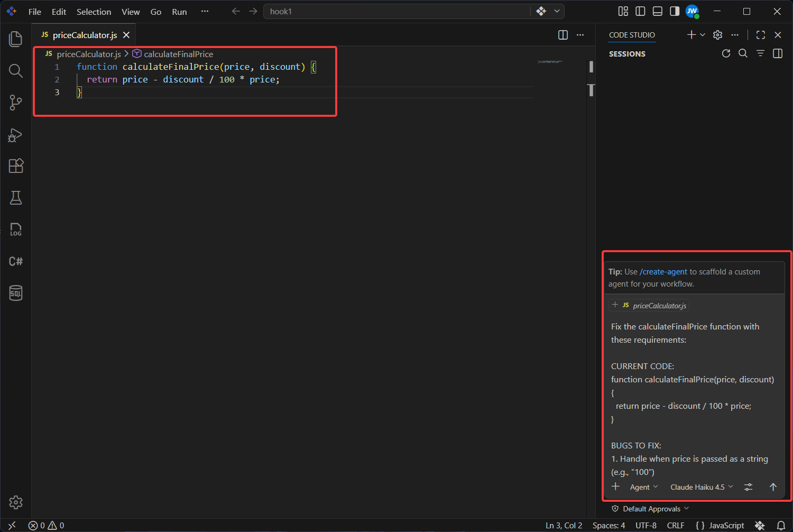Open the Extensions view
This screenshot has height=532, width=793.
pyautogui.click(x=16, y=166)
